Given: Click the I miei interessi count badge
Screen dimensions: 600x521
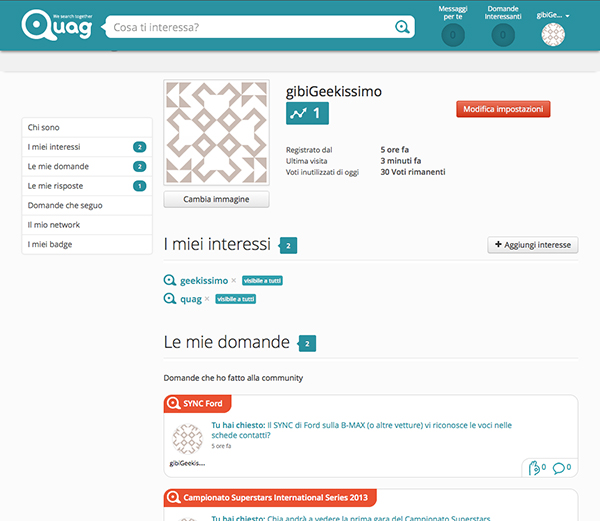Looking at the screenshot, I should coord(288,246).
